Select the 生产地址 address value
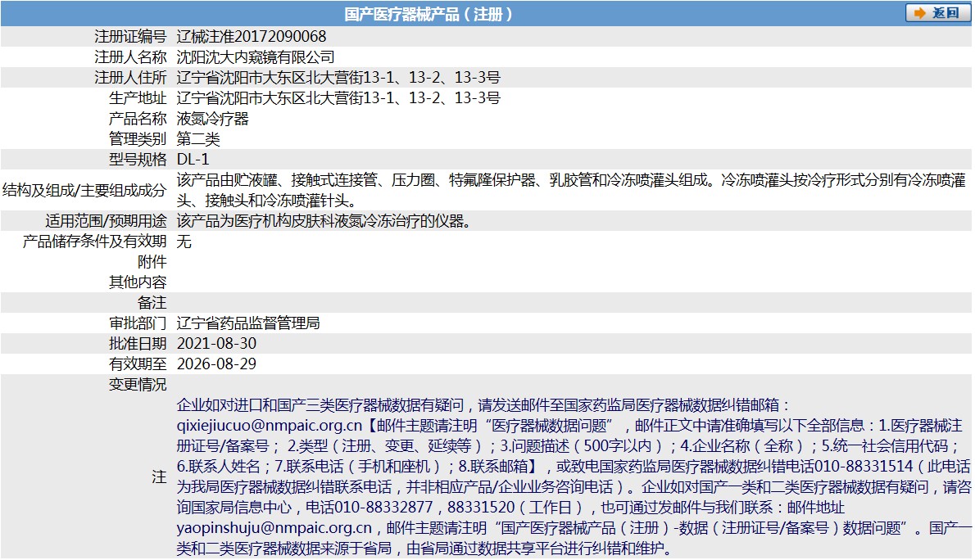Image resolution: width=975 pixels, height=560 pixels. (338, 98)
